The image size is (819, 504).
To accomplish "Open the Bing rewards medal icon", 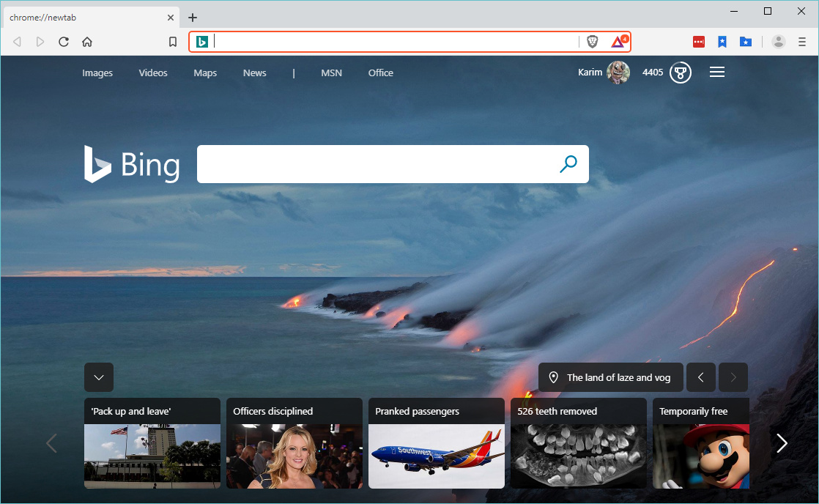I will pyautogui.click(x=681, y=73).
